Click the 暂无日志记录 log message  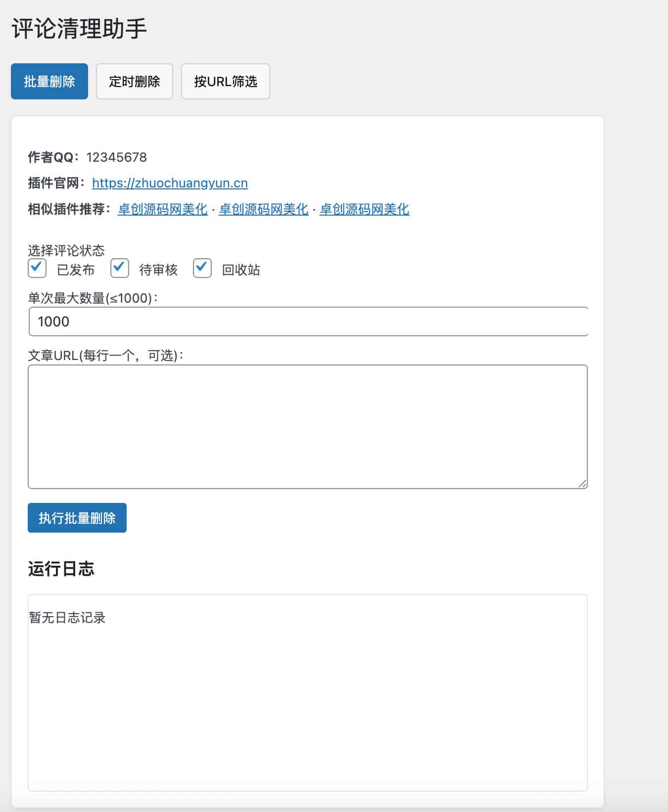67,618
